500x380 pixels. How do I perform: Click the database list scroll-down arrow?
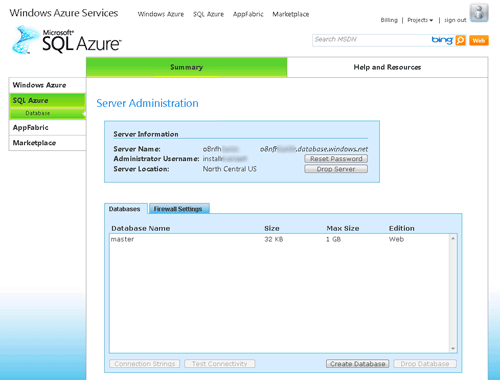tap(453, 349)
